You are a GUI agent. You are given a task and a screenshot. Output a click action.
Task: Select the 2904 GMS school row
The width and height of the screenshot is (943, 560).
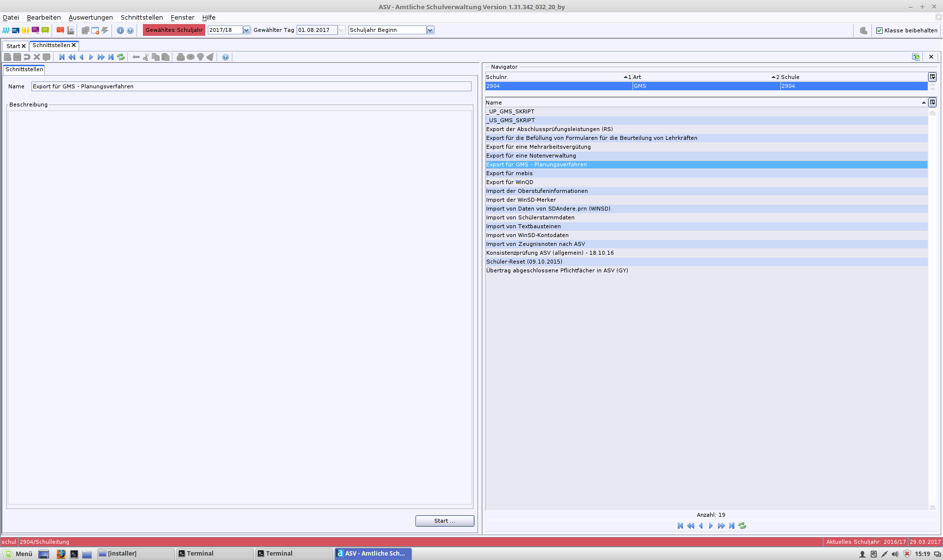tap(706, 86)
